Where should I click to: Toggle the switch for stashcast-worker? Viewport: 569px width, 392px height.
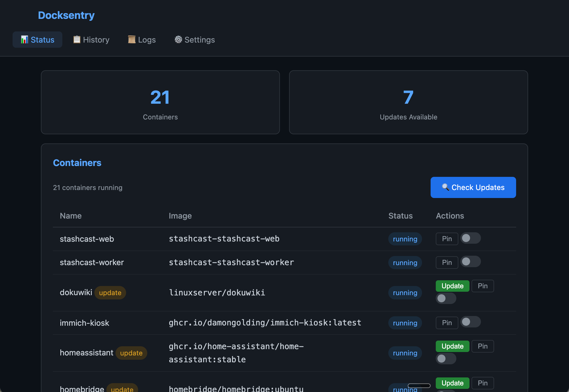(x=471, y=261)
